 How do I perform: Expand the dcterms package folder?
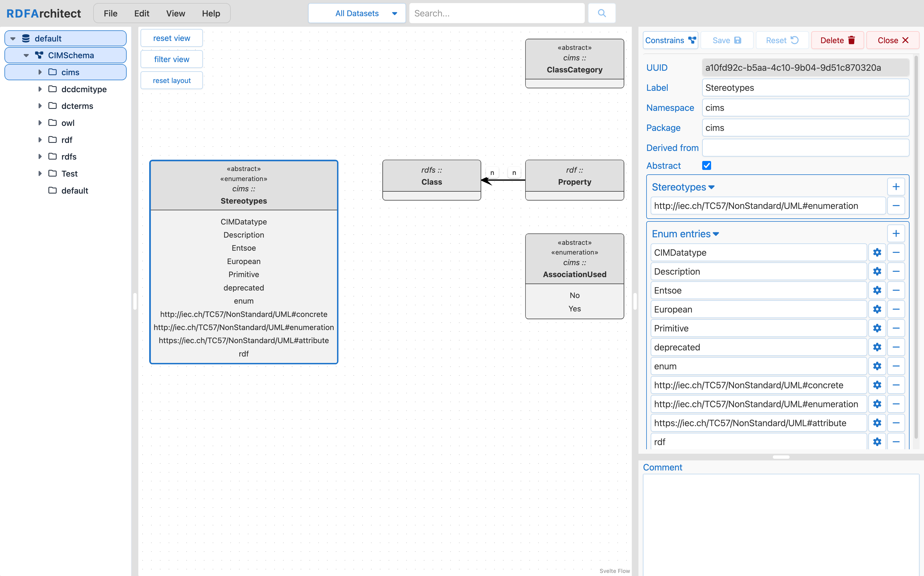coord(40,106)
